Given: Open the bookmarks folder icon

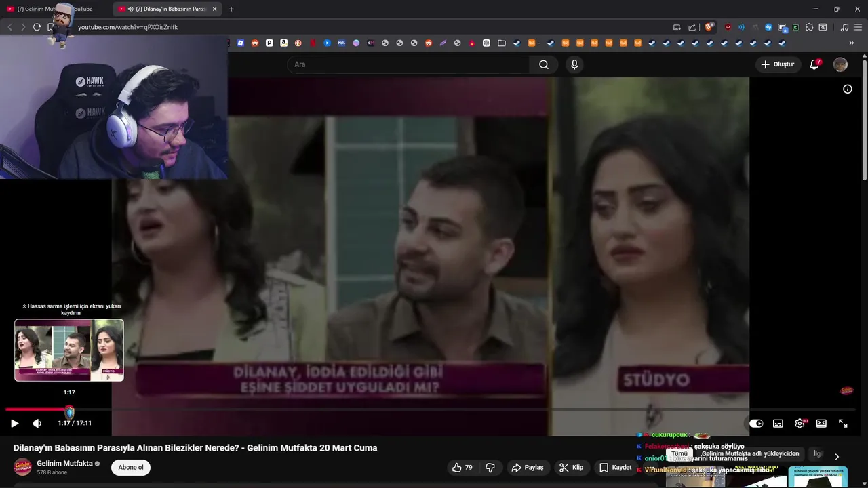Looking at the screenshot, I should [x=501, y=43].
